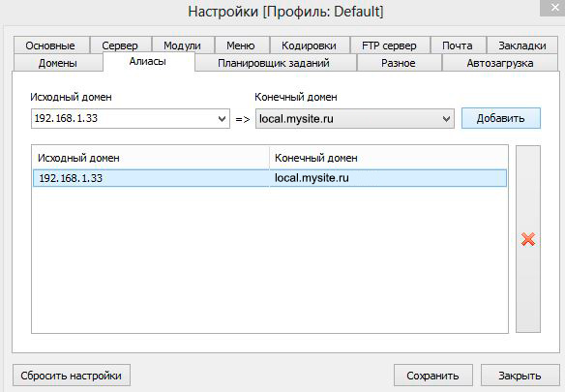Select the Разное tab
565x392 pixels.
(399, 63)
